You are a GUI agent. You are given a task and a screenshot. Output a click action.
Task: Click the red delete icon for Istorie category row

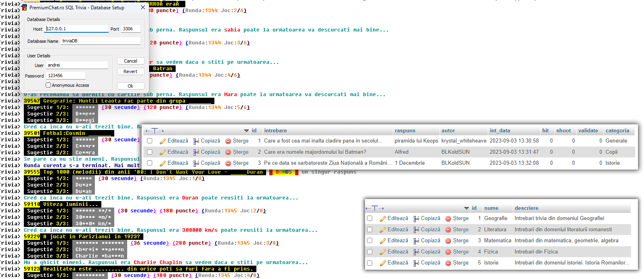coord(448,263)
